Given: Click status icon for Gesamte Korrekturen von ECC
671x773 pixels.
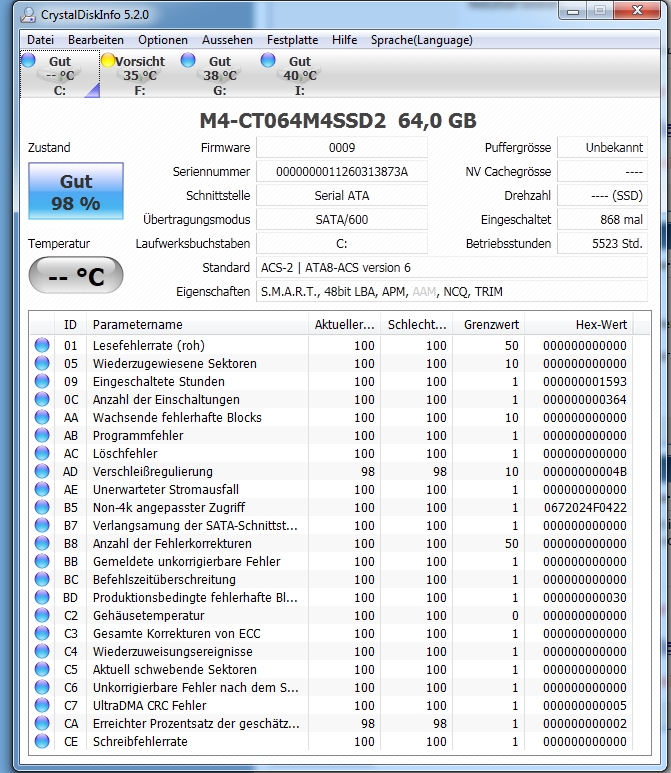Looking at the screenshot, I should point(42,633).
